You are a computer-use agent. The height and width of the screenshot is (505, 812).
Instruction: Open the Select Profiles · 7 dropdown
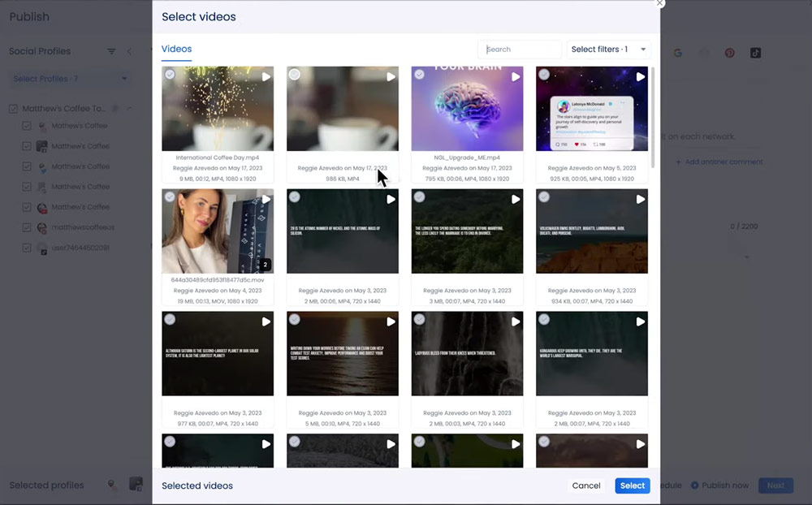(x=69, y=79)
